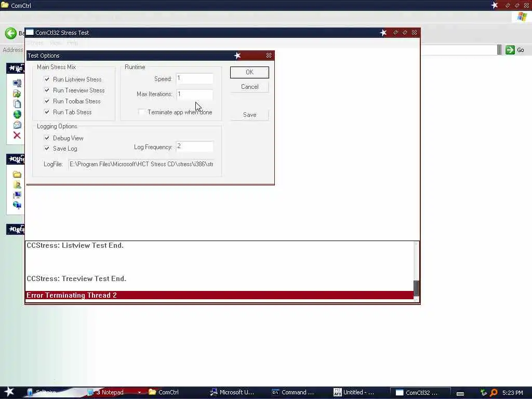Switch to ComCtrl folder taskbar button
532x399 pixels.
click(x=164, y=392)
